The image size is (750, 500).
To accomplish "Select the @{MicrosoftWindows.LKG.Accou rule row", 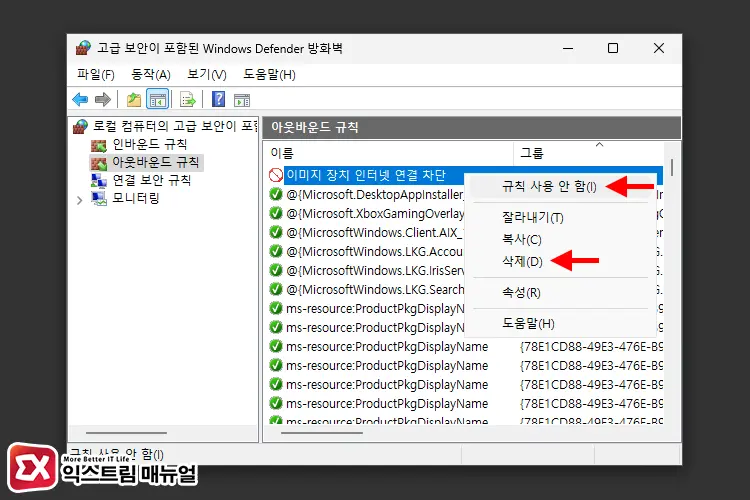I will 375,252.
